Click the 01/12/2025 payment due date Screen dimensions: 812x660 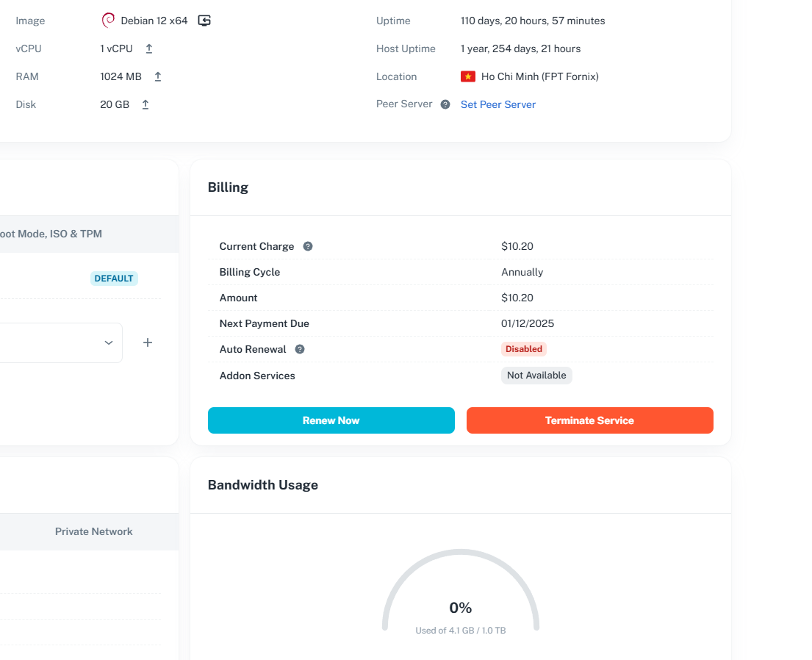click(x=528, y=324)
